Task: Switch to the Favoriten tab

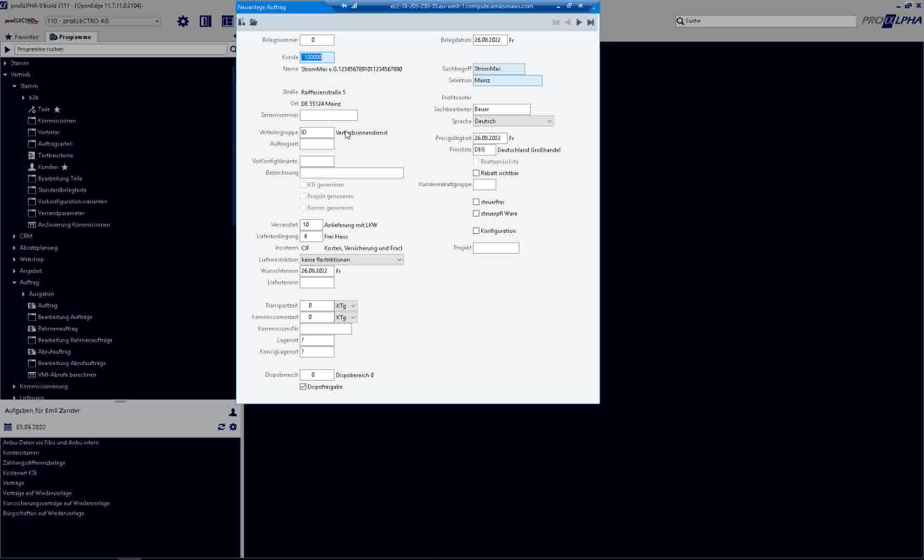Action: coord(22,37)
